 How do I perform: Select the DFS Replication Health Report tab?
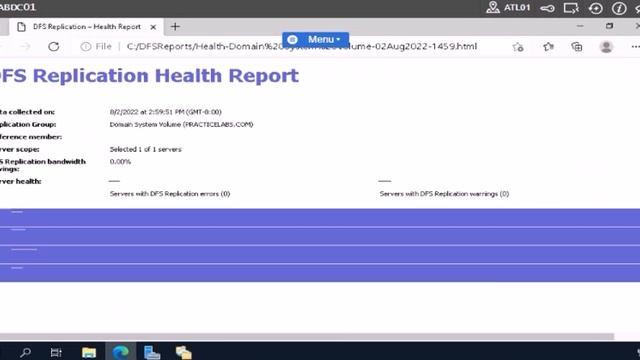(x=86, y=27)
